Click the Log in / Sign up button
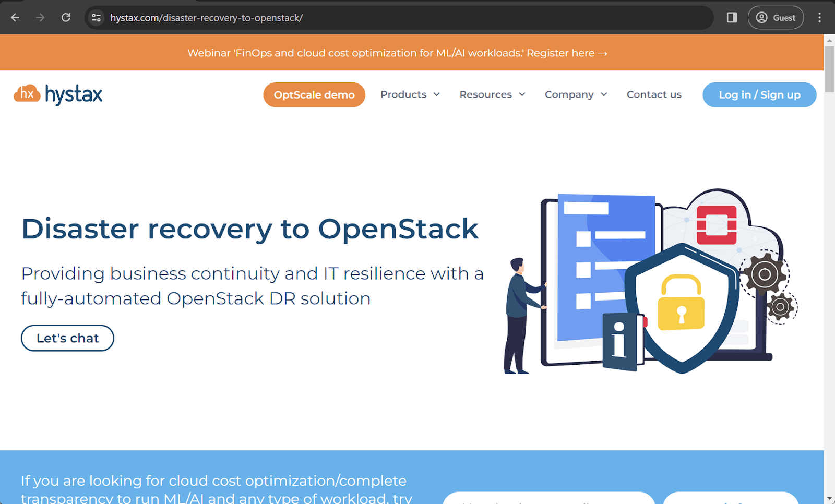Viewport: 835px width, 504px height. (x=759, y=95)
